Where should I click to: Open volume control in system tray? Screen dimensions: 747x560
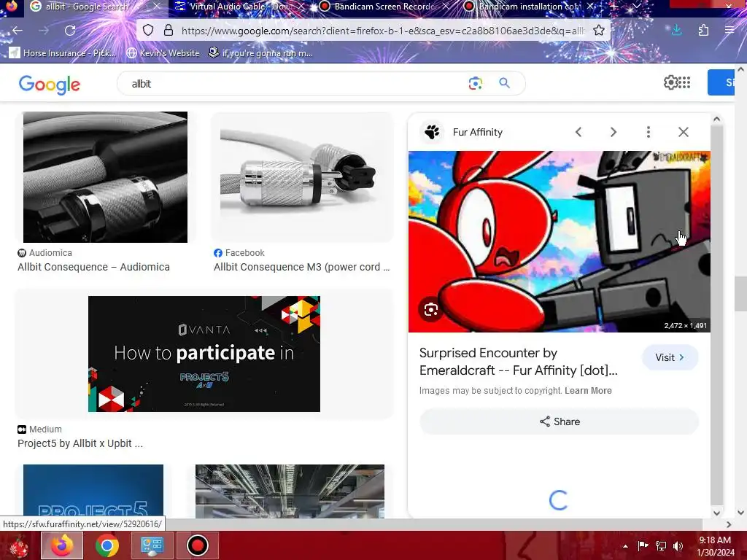pos(678,545)
